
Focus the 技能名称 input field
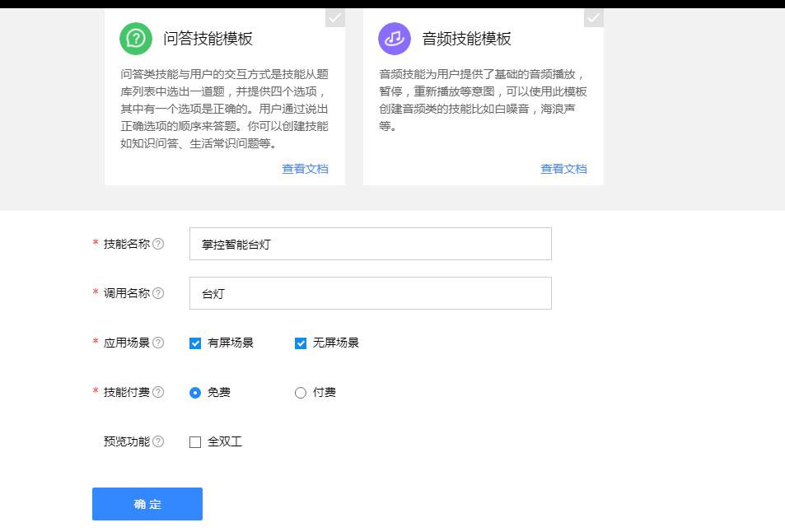tap(371, 244)
